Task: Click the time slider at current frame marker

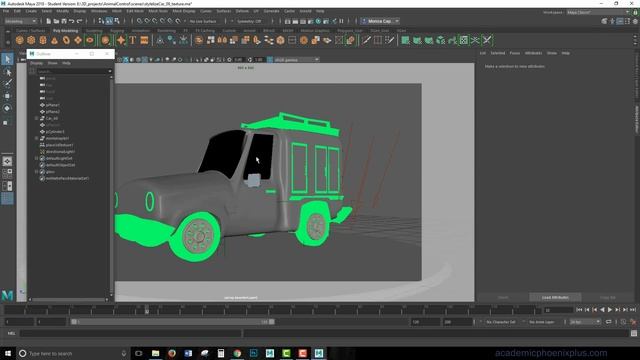Action: 147,310
